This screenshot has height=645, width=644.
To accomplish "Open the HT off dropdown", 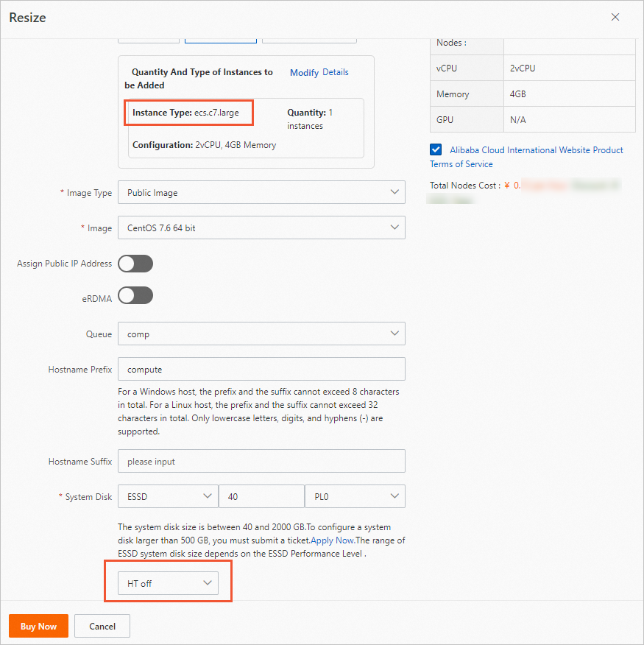I will click(x=168, y=582).
